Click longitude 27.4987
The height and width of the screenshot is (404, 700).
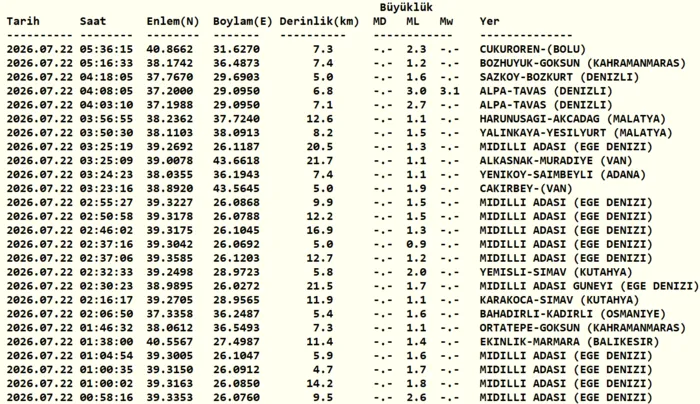coord(236,342)
